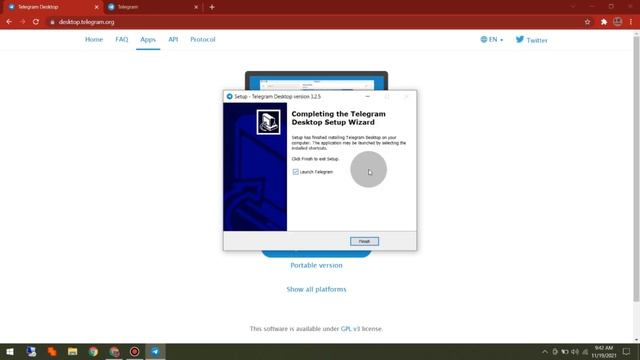Minimize the Telegram Setup wizard window
640x360 pixels.
[x=367, y=96]
